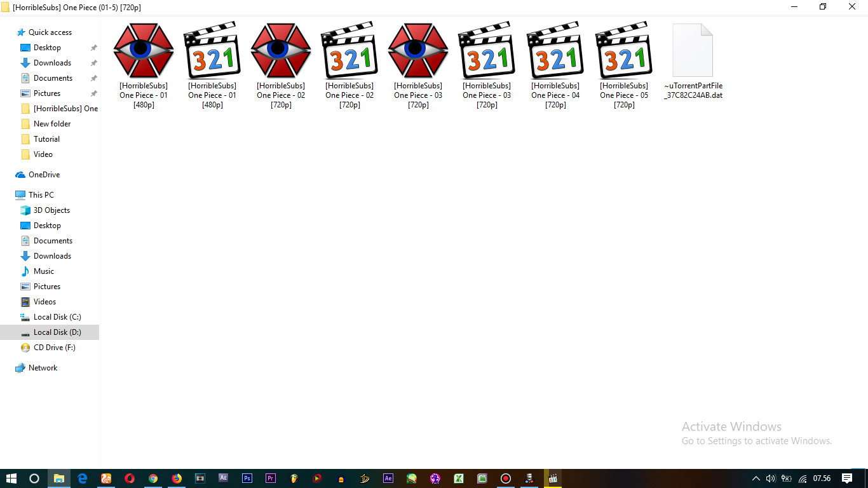The height and width of the screenshot is (488, 868).
Task: Select the Media Player Classic video One Piece - 03 [720p]
Action: [487, 66]
